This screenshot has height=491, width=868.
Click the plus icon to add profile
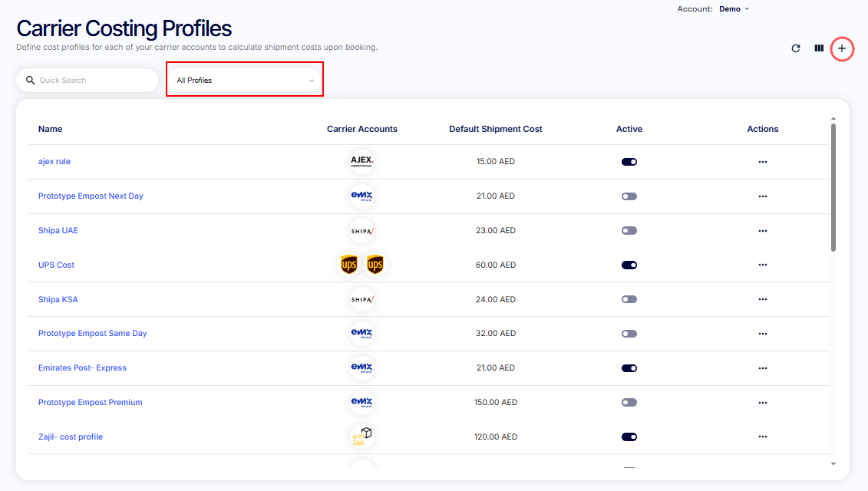tap(842, 48)
